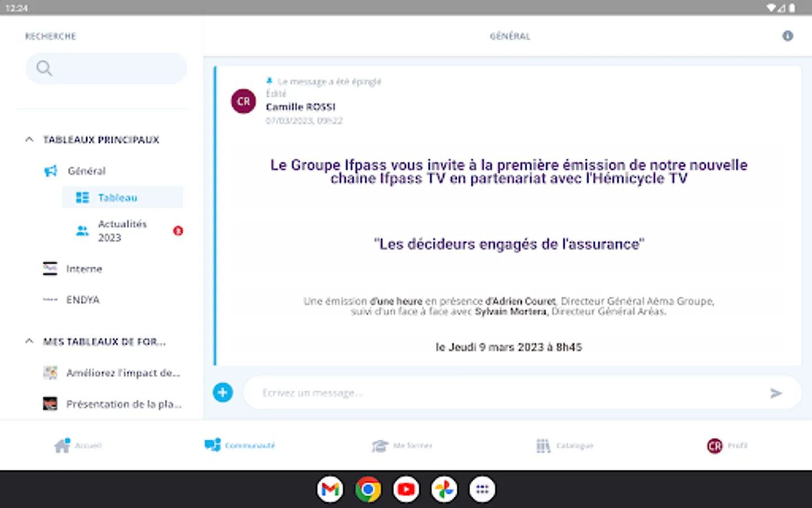Click the Édité label
The image size is (812, 508).
[x=276, y=94]
